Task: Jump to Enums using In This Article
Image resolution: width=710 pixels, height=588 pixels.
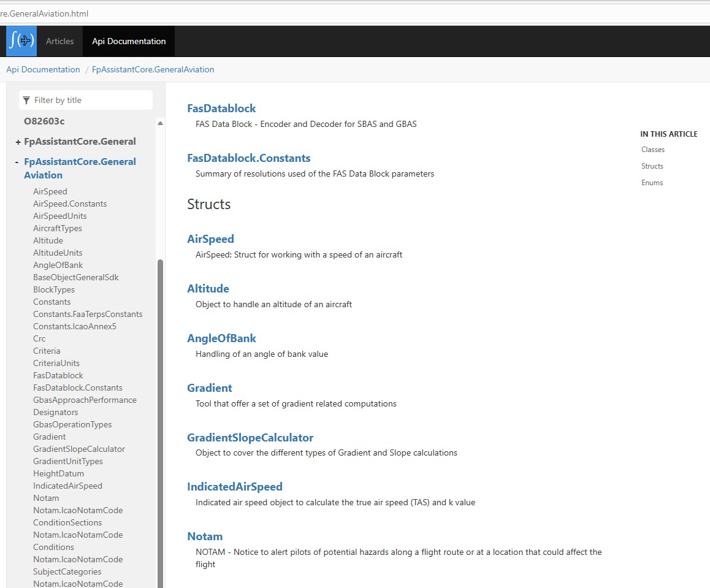Action: (651, 182)
